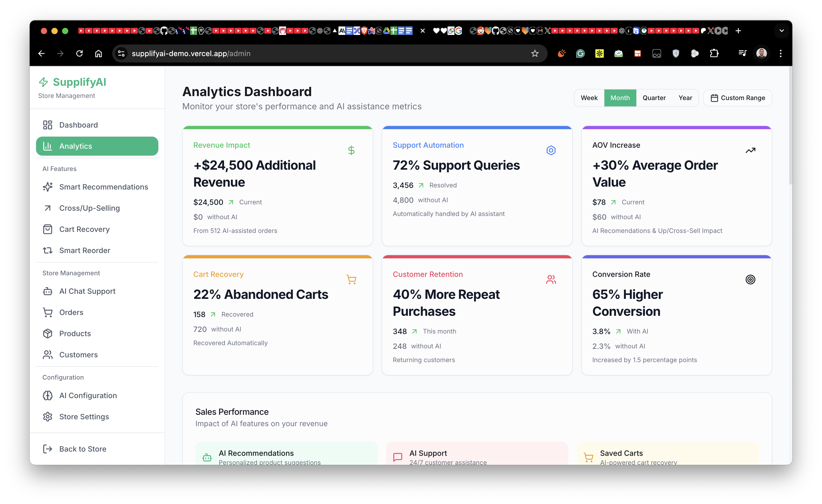The height and width of the screenshot is (504, 822).
Task: Click the Custom Range button
Action: (x=738, y=98)
